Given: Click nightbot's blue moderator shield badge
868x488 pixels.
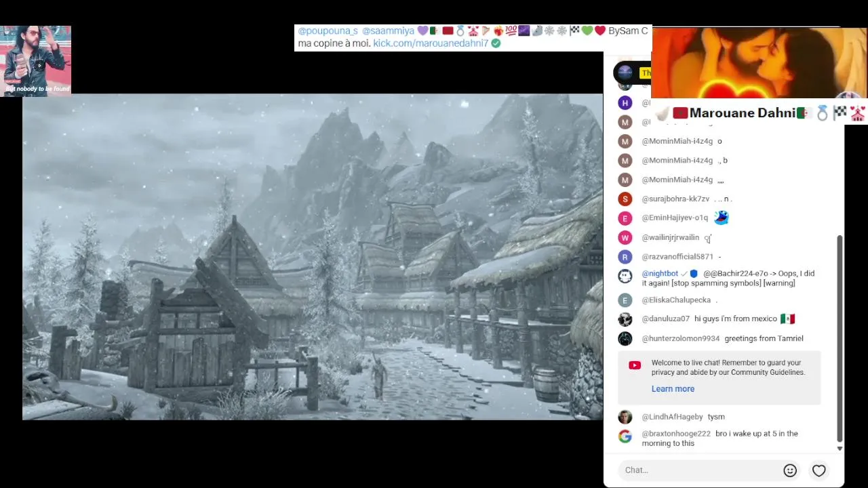Looking at the screenshot, I should (694, 274).
